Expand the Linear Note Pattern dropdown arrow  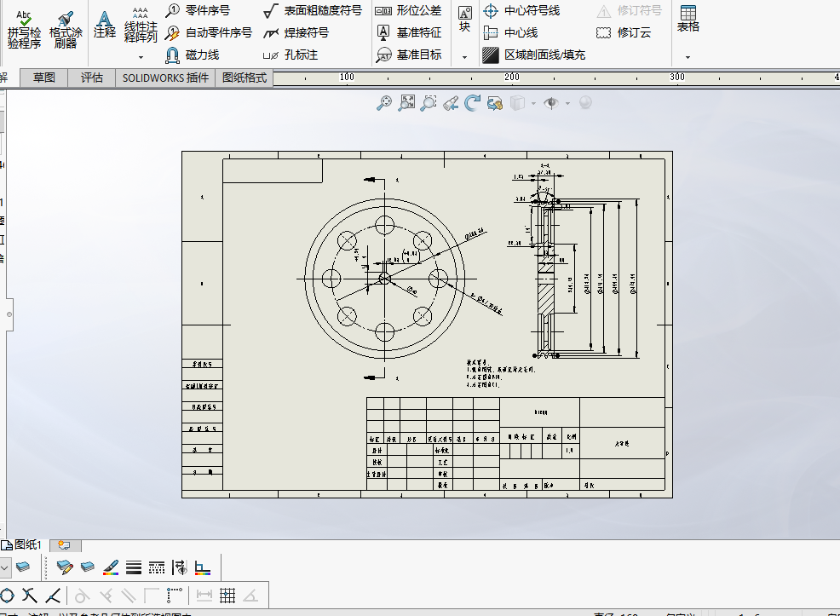(x=141, y=57)
